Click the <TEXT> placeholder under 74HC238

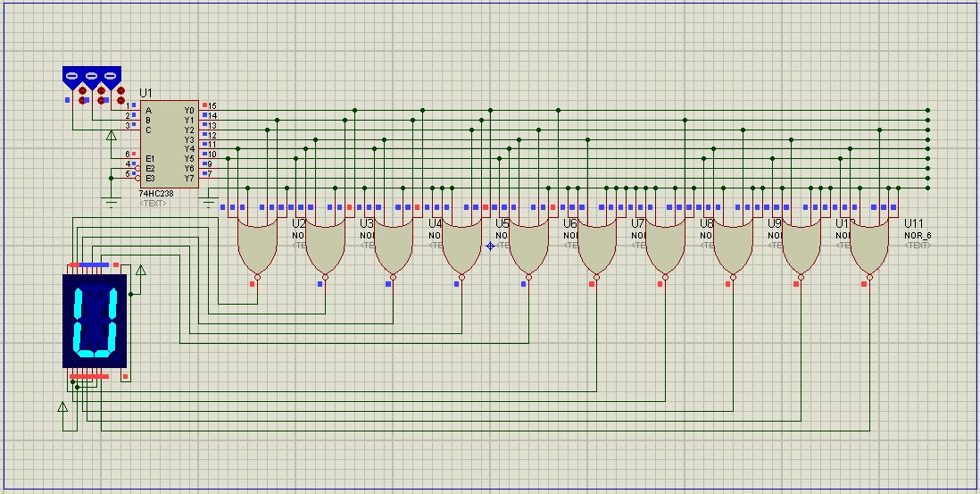tap(154, 204)
